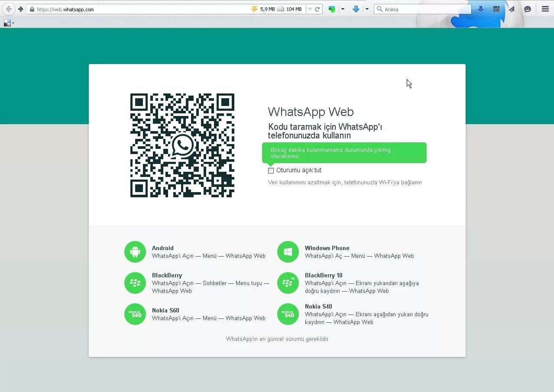Click WhatsApp'ın en güncel sürümü gereklidir text
Image resolution: width=554 pixels, height=392 pixels.
(x=277, y=339)
